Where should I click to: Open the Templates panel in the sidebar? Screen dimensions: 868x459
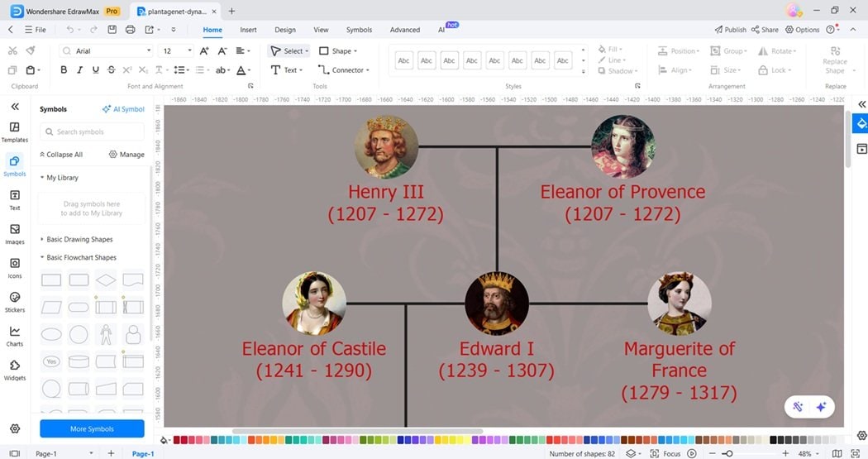point(15,131)
